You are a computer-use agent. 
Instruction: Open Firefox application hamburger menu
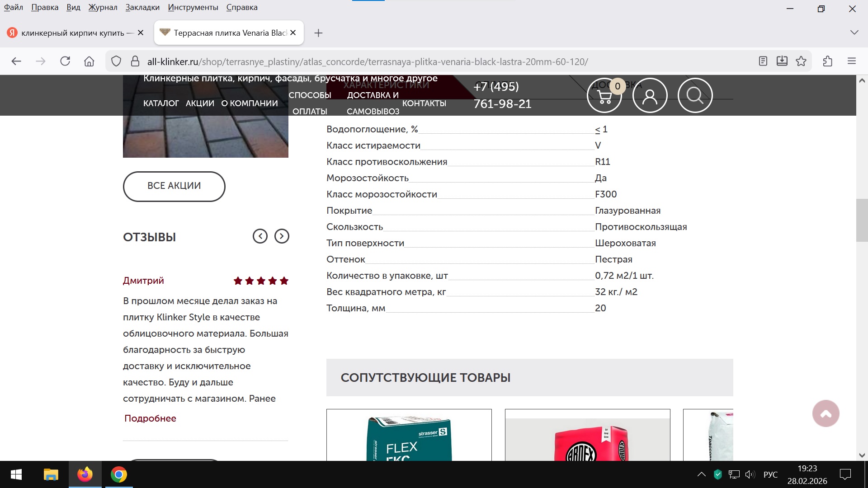tap(852, 61)
